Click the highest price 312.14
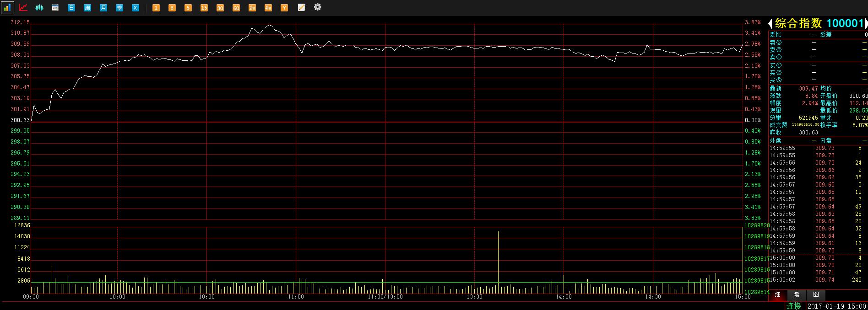868x310 pixels. coord(858,103)
